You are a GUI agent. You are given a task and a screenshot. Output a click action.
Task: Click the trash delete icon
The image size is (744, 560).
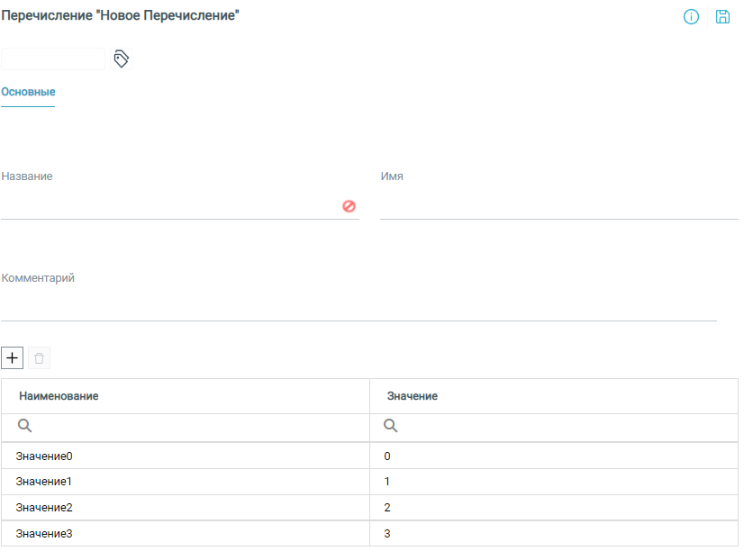[39, 358]
